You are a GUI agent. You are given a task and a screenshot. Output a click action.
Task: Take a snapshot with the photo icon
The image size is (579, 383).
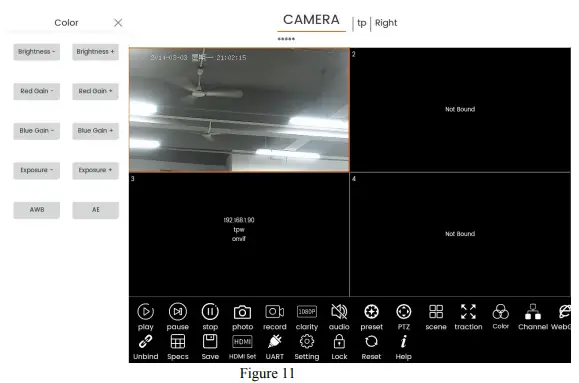pyautogui.click(x=242, y=312)
